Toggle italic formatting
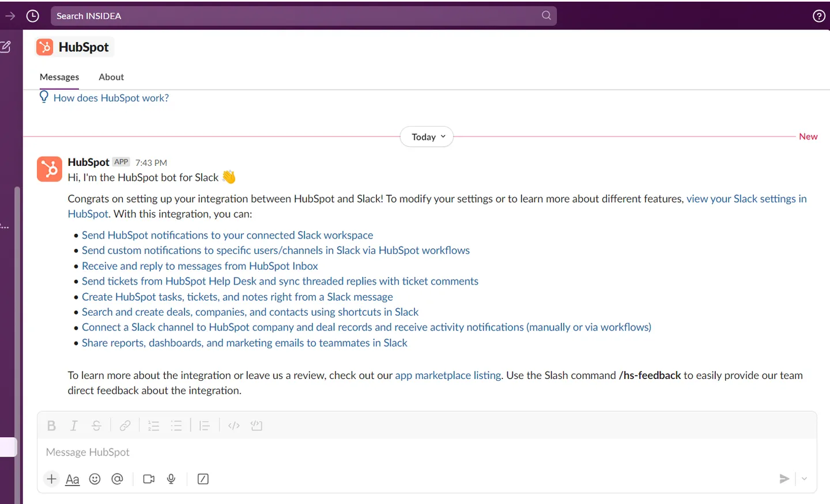This screenshot has width=830, height=504. click(74, 426)
